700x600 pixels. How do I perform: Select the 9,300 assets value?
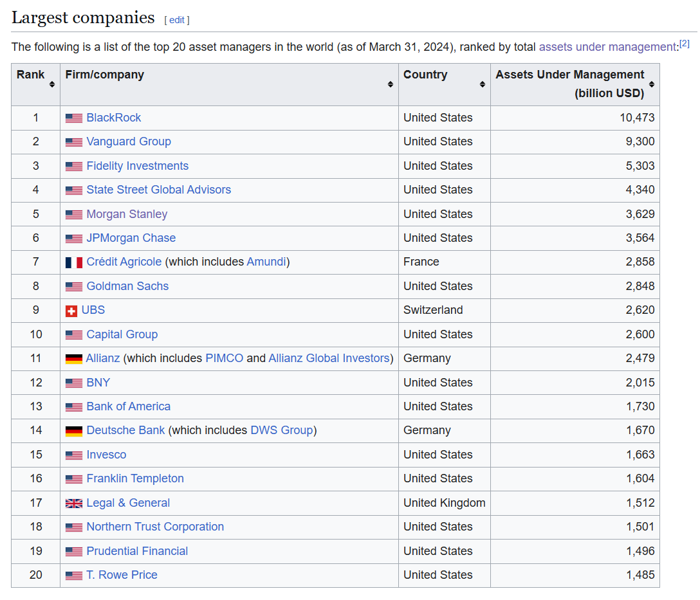pos(640,141)
